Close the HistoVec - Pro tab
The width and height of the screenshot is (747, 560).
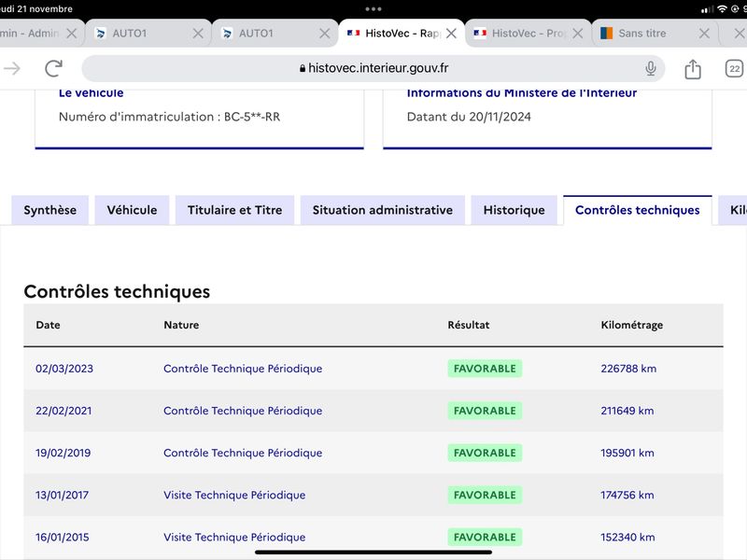[x=577, y=34]
